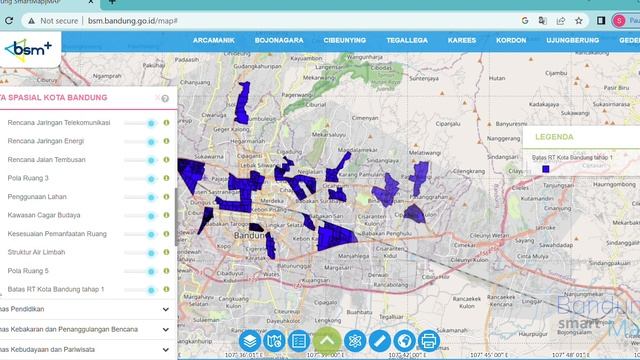Expand Kebakaran dan Penanggulangan Bencana section
Screen dimensions: 640x360
click(x=166, y=329)
